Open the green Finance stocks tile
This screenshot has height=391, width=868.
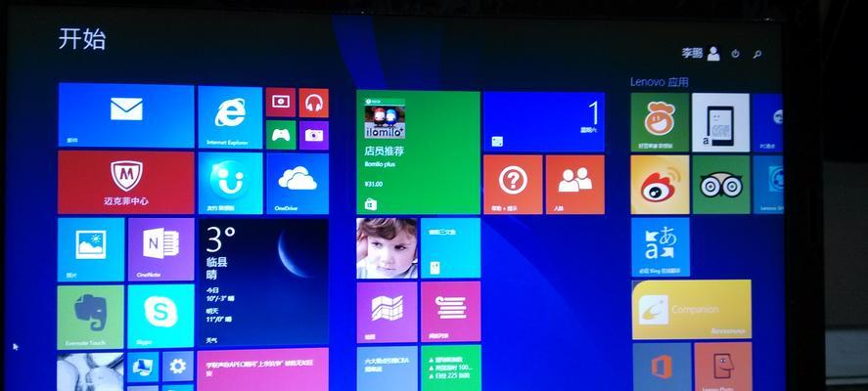click(450, 368)
